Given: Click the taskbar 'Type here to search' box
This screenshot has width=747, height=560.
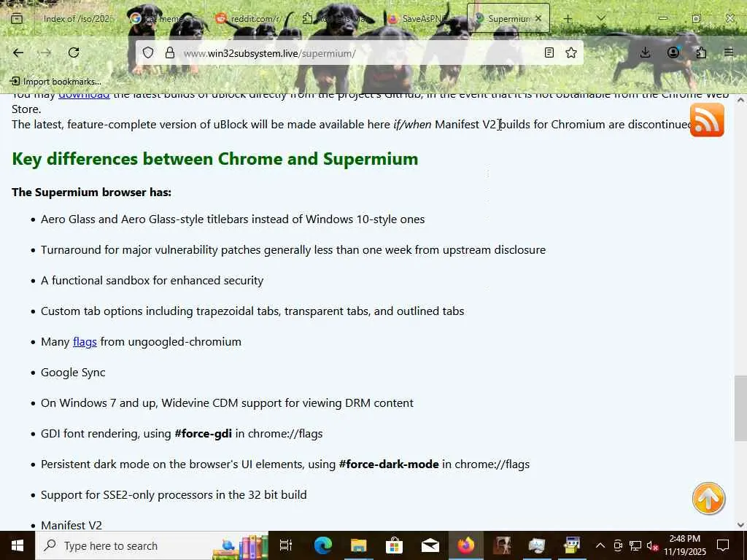Looking at the screenshot, I should (x=152, y=545).
